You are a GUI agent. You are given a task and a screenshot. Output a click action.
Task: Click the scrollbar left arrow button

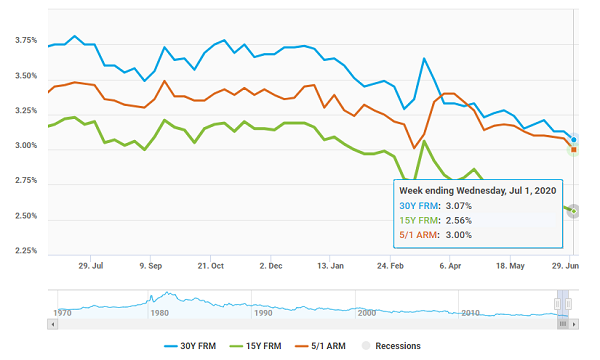pos(53,324)
